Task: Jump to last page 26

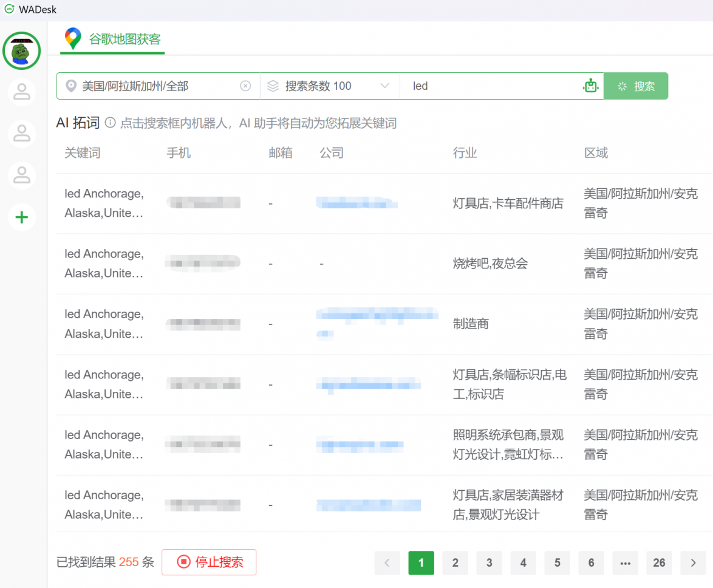Action: click(659, 563)
